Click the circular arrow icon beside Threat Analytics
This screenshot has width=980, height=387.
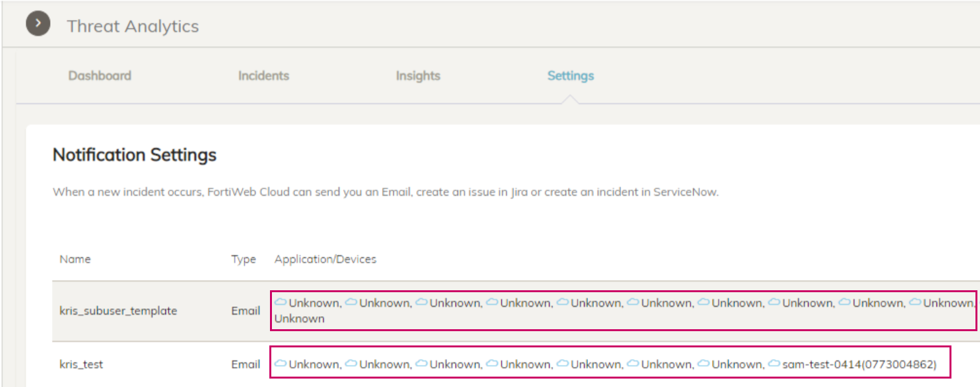38,22
